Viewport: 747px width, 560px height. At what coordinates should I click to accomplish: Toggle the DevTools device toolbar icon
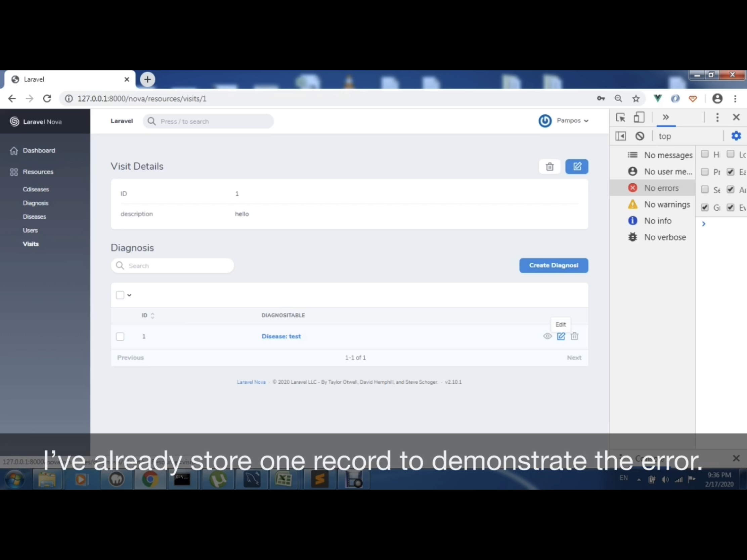639,118
